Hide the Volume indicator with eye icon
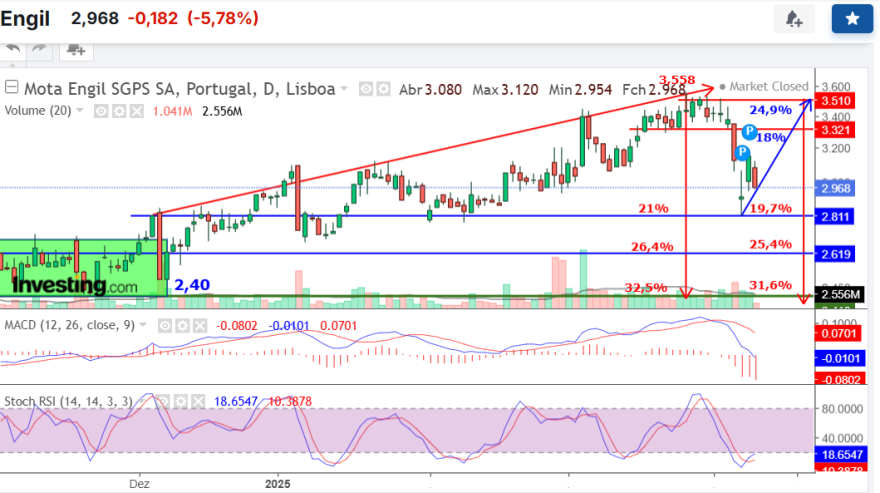Viewport: 880px width, 493px height. pyautogui.click(x=101, y=111)
